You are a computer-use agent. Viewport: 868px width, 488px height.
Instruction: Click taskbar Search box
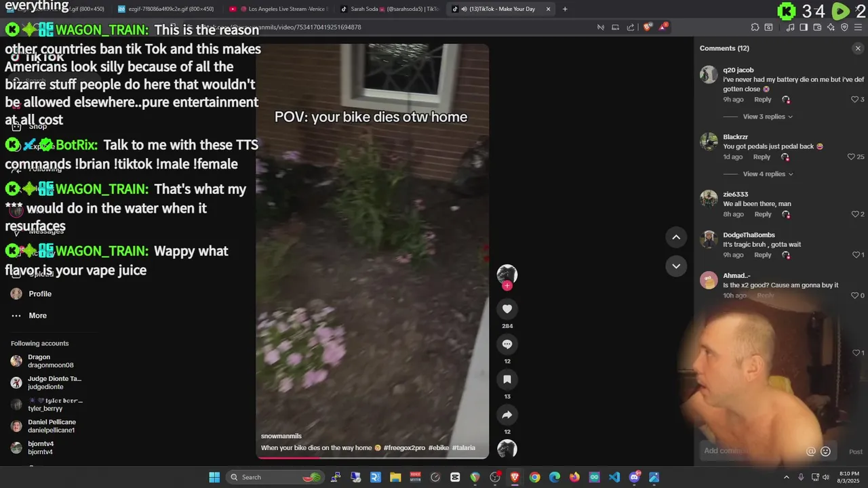pos(275,477)
